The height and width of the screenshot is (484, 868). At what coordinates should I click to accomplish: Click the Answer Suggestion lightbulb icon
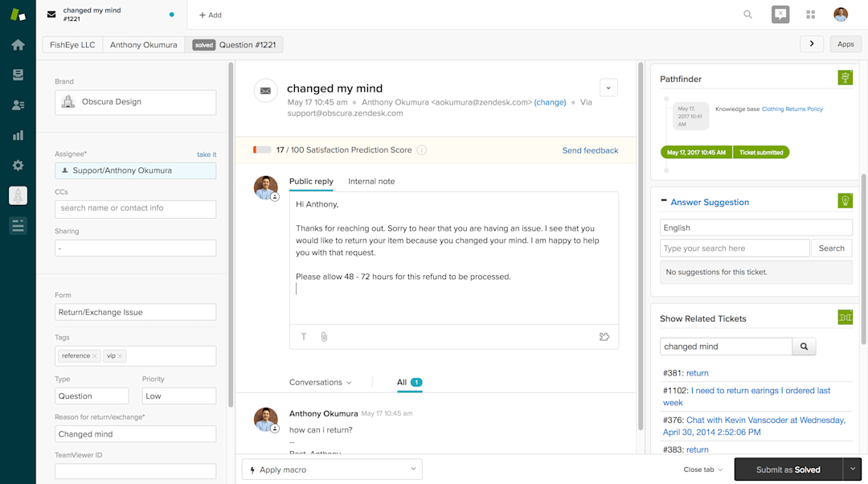(845, 200)
